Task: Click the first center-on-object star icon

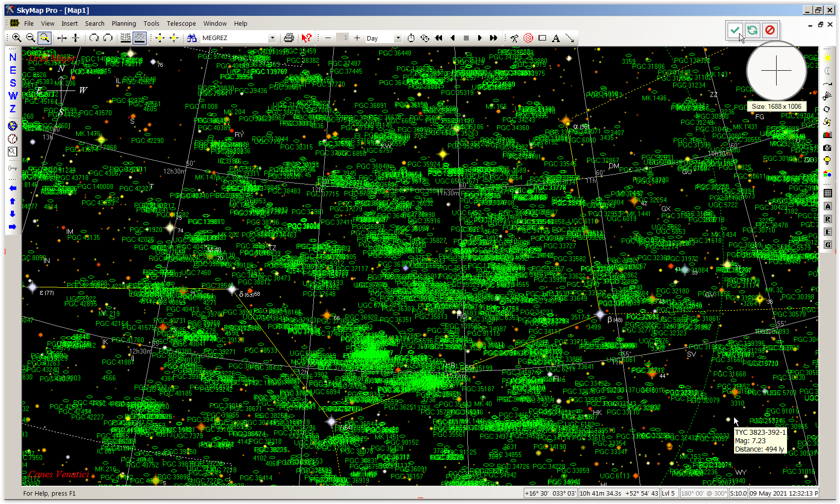Action: pos(160,38)
